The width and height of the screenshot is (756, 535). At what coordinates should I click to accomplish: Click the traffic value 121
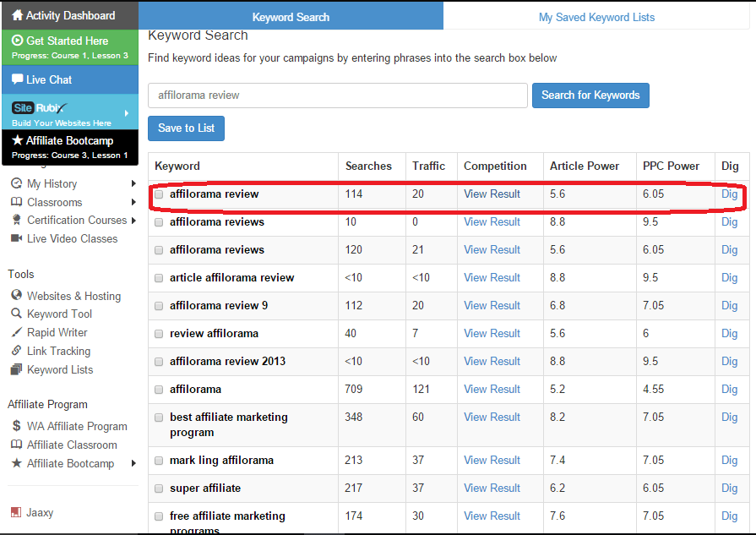click(421, 389)
